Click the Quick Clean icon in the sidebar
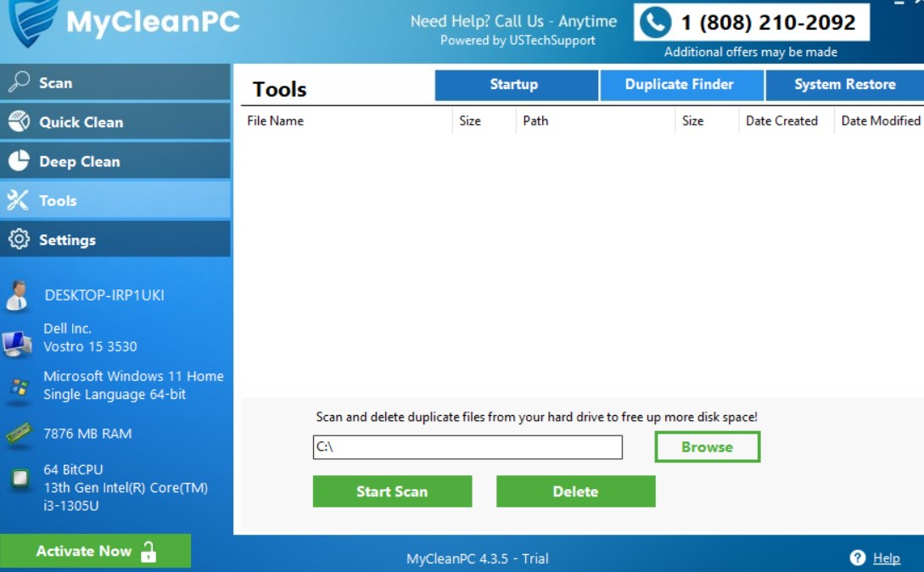 19,121
